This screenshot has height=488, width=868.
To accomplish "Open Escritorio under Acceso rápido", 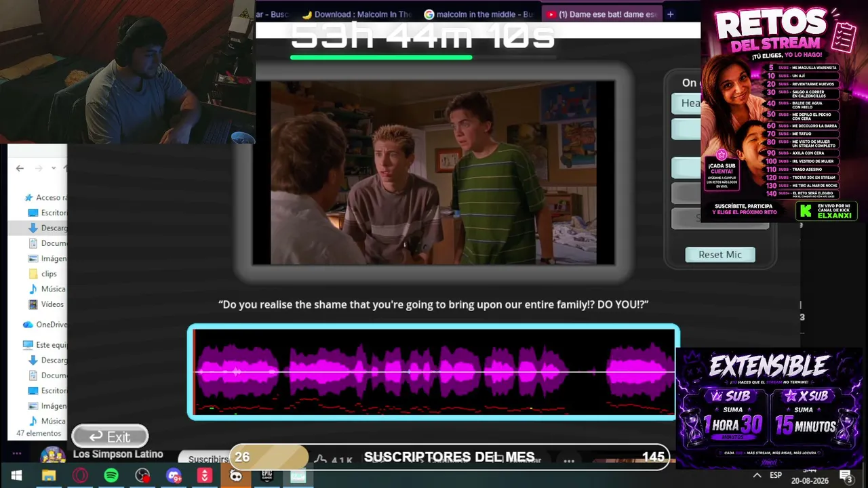I will pos(47,213).
